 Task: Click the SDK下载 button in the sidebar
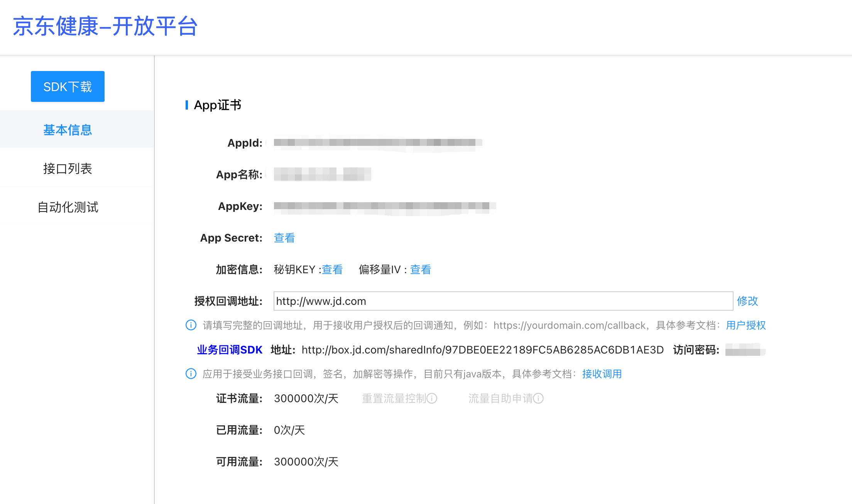(68, 86)
